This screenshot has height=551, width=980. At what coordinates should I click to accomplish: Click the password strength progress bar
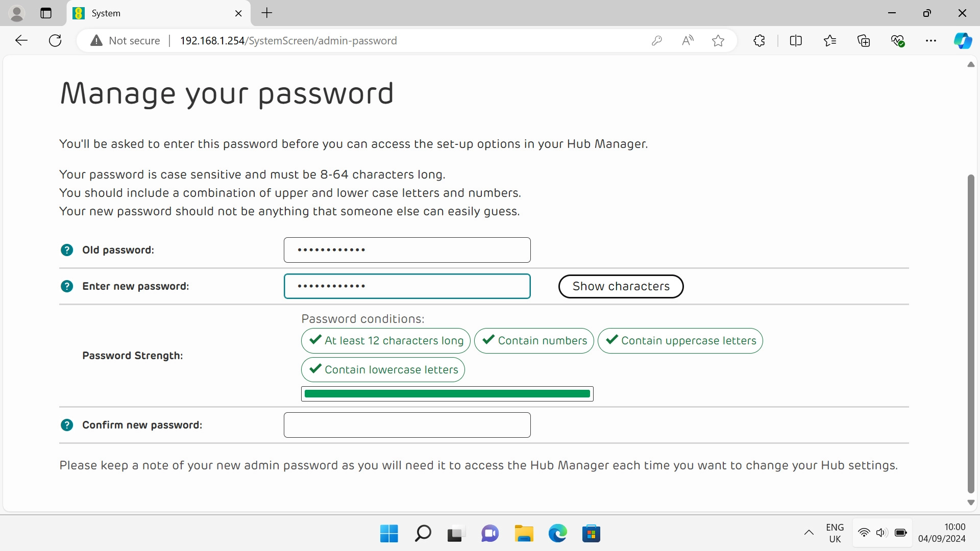tap(447, 394)
